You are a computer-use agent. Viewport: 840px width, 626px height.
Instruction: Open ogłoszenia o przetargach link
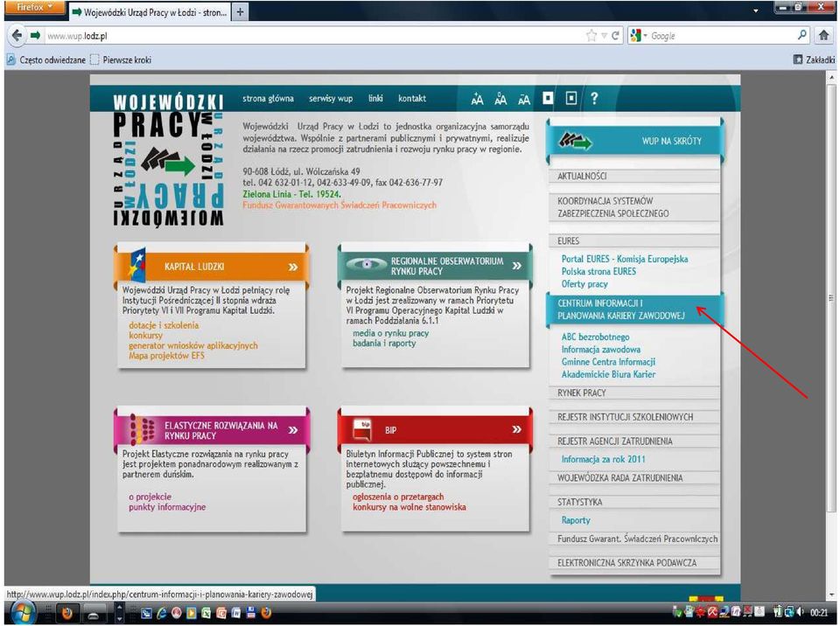click(x=398, y=497)
